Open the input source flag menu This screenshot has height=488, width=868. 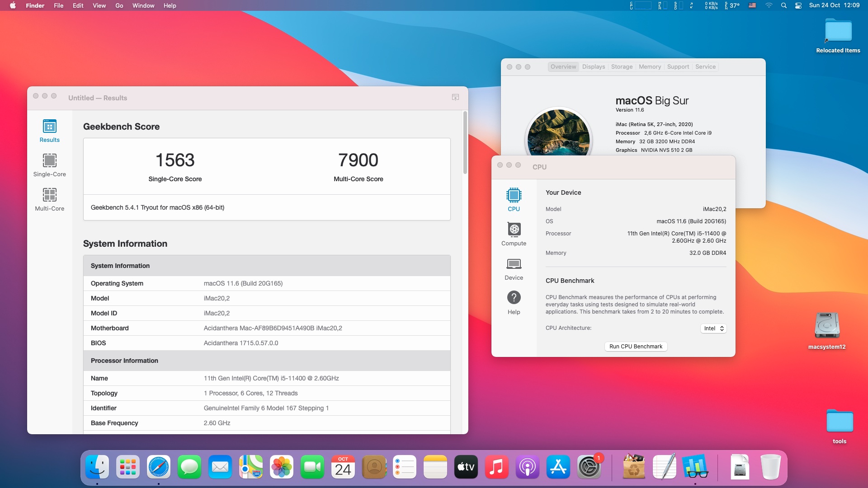pos(752,5)
